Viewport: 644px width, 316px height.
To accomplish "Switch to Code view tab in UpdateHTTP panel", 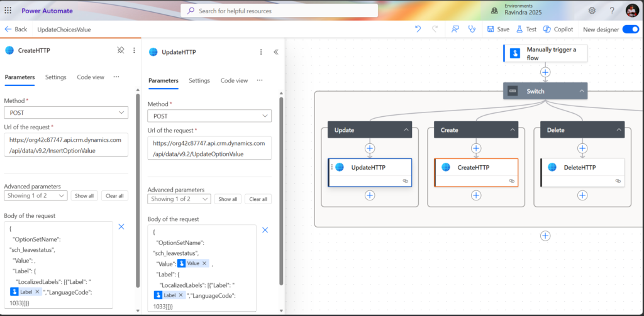I will pyautogui.click(x=234, y=80).
